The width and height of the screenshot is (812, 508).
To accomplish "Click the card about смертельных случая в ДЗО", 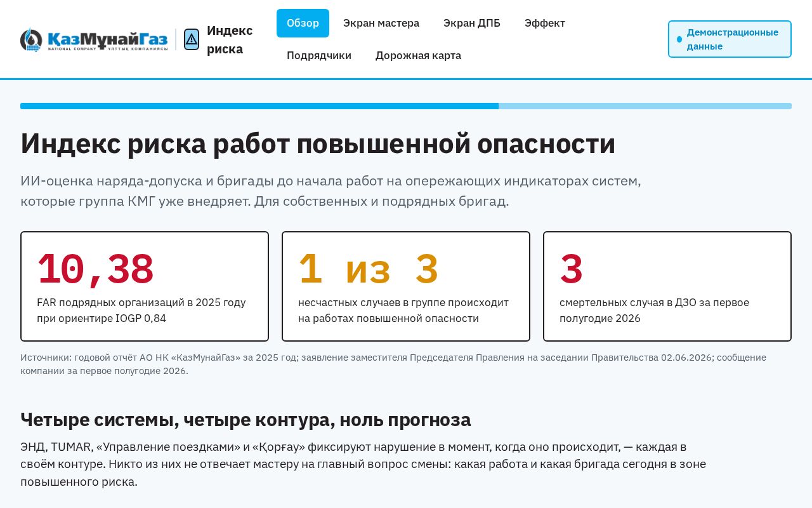I will click(667, 286).
